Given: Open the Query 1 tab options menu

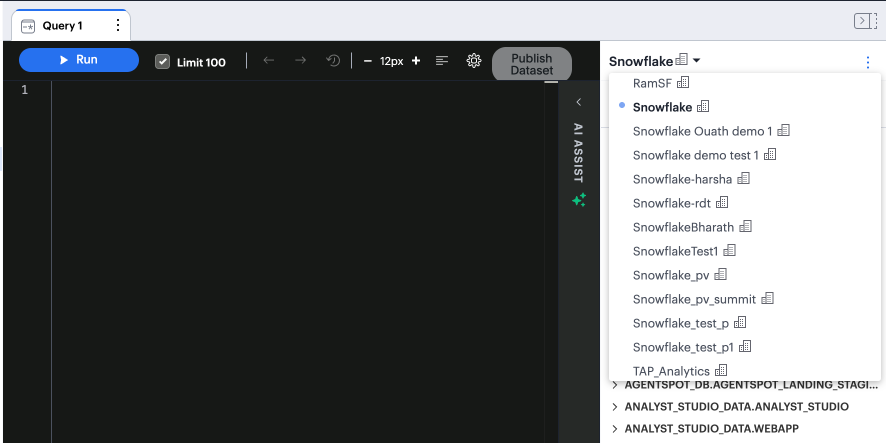Looking at the screenshot, I should pos(118,25).
